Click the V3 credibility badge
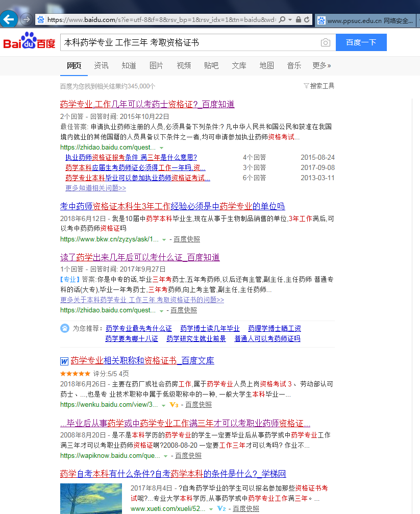The width and height of the screenshot is (420, 514). (x=174, y=405)
